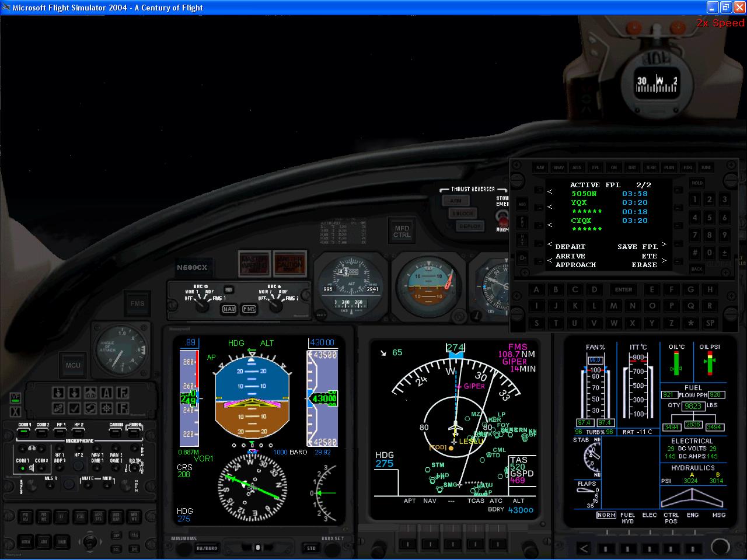
Task: Open the MFD CTRL panel
Action: [x=402, y=231]
